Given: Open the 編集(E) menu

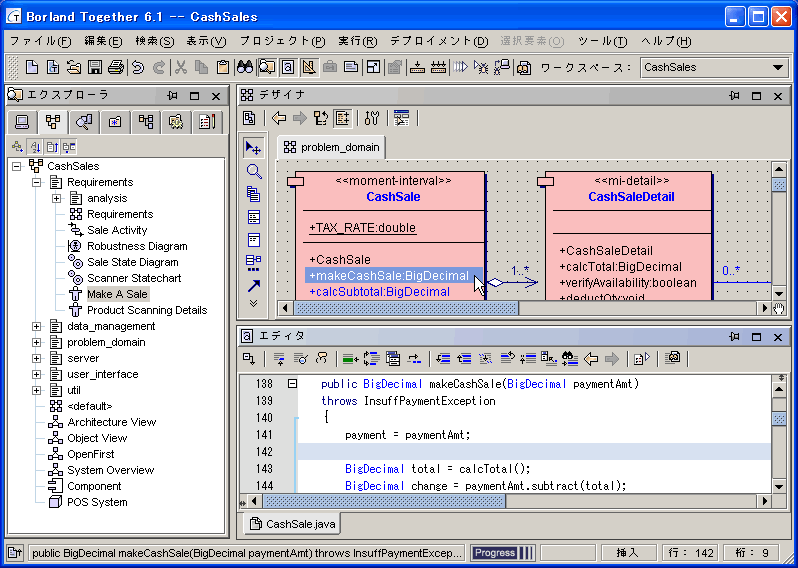Looking at the screenshot, I should point(103,41).
